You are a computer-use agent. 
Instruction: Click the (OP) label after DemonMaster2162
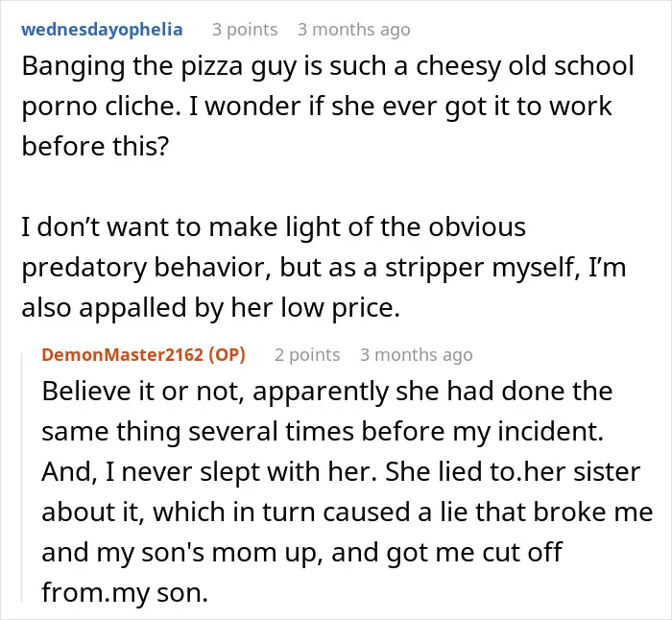click(227, 355)
